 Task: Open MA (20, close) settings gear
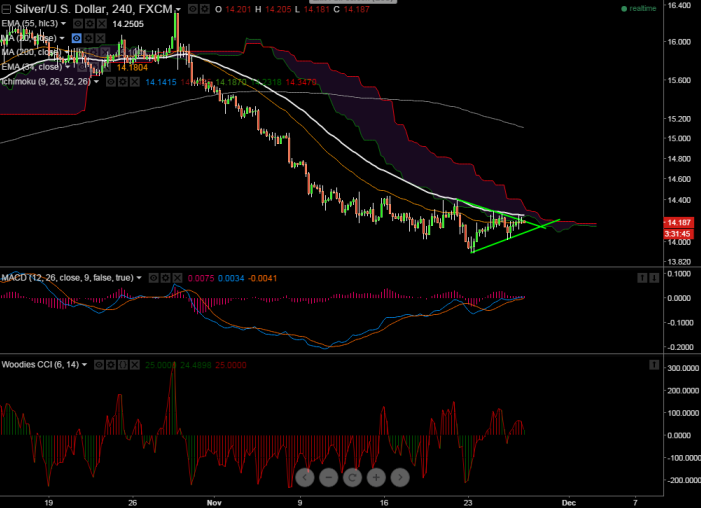click(x=89, y=38)
